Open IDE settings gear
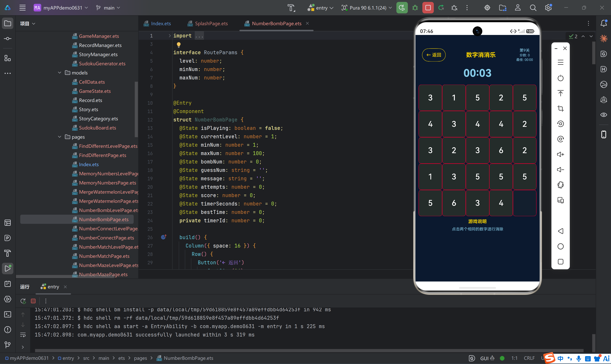 pyautogui.click(x=549, y=8)
